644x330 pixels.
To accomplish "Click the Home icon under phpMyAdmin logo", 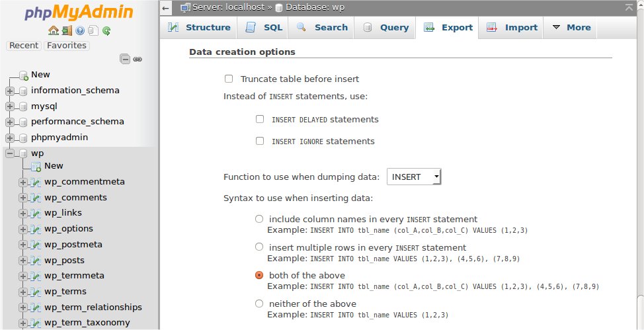I will [x=54, y=30].
